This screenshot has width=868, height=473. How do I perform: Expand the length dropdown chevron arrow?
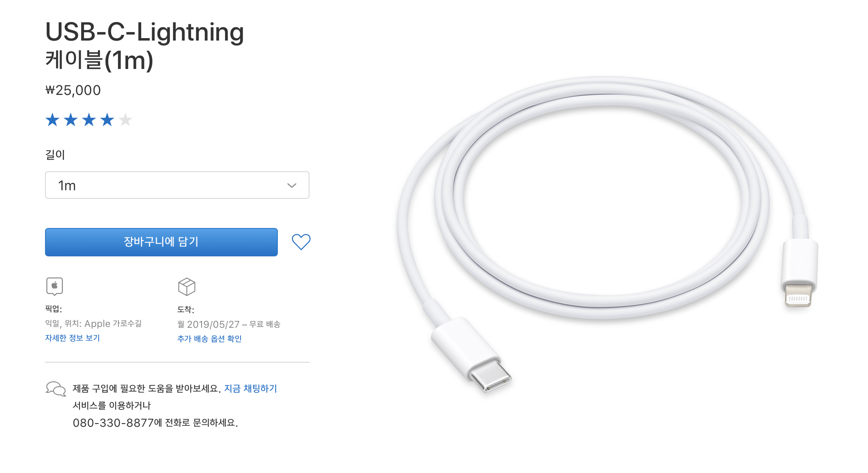(292, 185)
